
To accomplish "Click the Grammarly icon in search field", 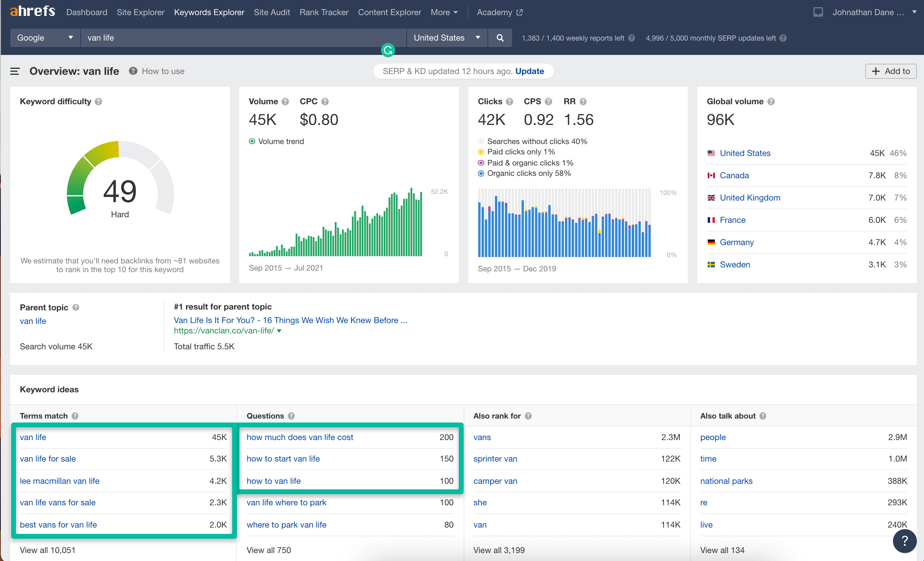I will pyautogui.click(x=388, y=50).
